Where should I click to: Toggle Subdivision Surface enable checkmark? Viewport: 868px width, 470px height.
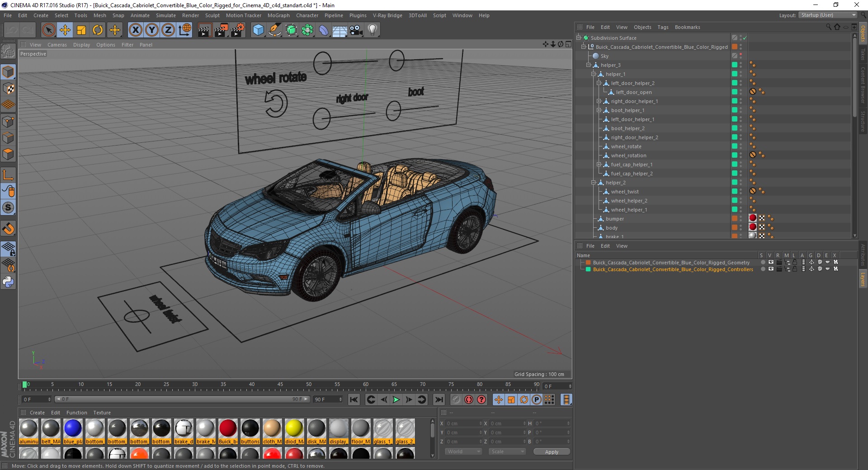tap(745, 38)
